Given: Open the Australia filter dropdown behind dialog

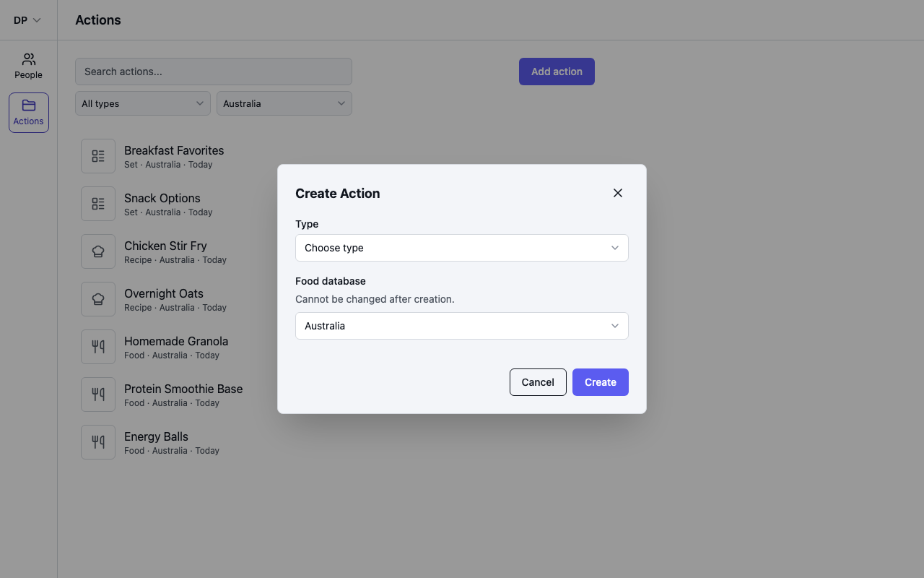Looking at the screenshot, I should pyautogui.click(x=284, y=103).
